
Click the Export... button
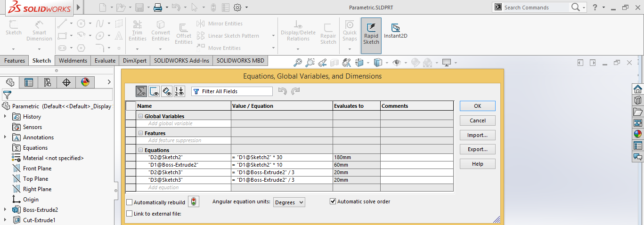(477, 149)
